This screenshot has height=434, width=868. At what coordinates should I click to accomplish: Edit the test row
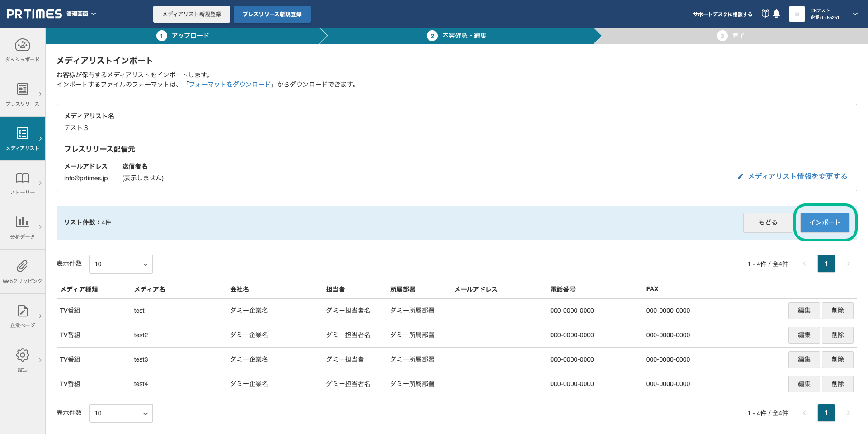pyautogui.click(x=804, y=311)
